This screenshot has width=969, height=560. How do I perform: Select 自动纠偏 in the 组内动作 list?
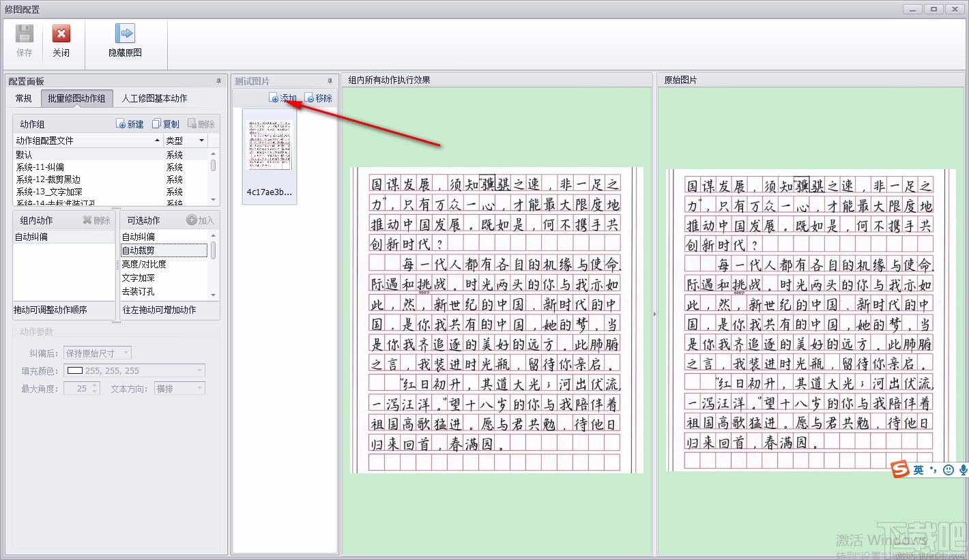point(63,237)
